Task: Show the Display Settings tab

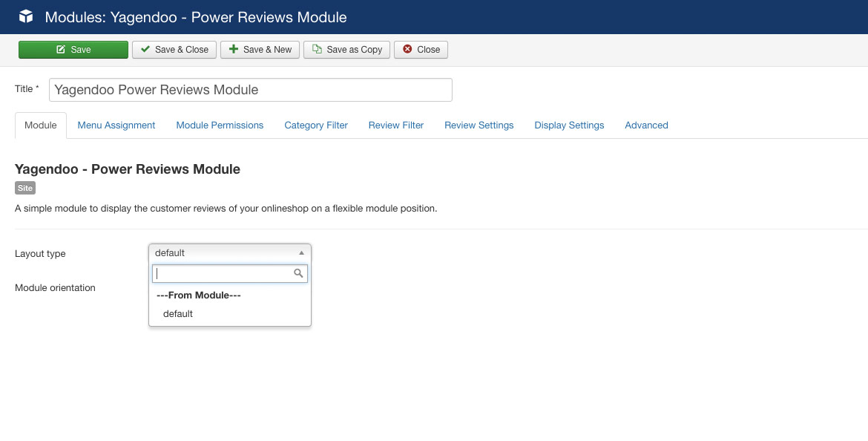Action: click(569, 125)
